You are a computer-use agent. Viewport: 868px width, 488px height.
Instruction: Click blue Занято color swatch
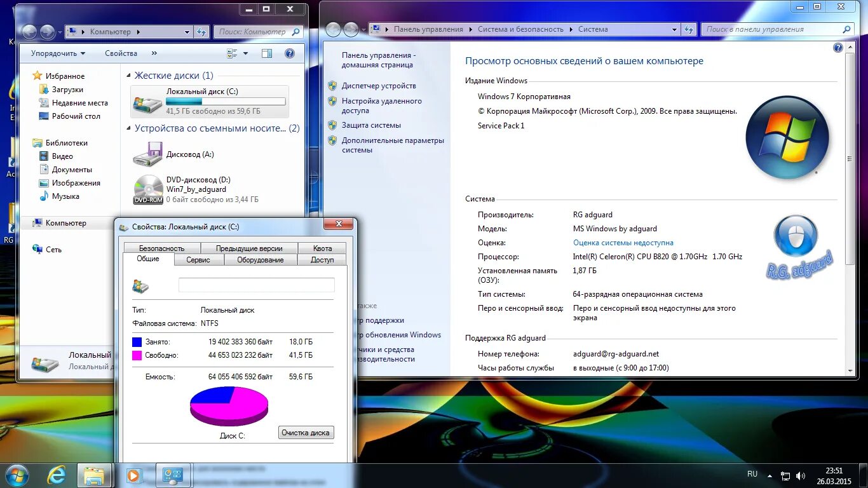(x=137, y=342)
